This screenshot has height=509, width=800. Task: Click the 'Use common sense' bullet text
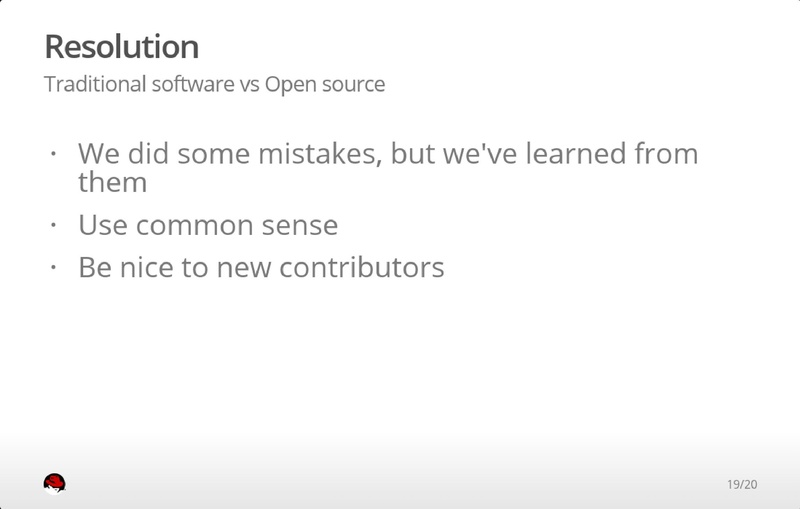coord(208,226)
